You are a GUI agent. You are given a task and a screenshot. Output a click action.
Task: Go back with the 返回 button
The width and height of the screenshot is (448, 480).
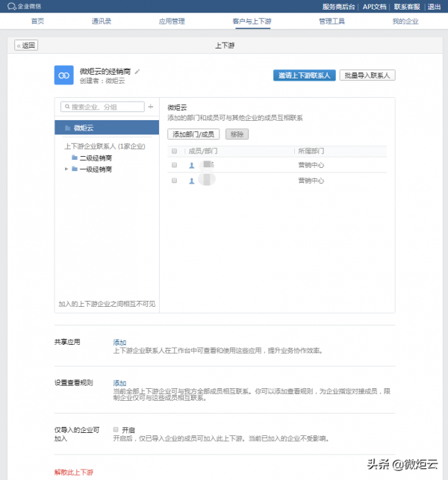[x=26, y=46]
